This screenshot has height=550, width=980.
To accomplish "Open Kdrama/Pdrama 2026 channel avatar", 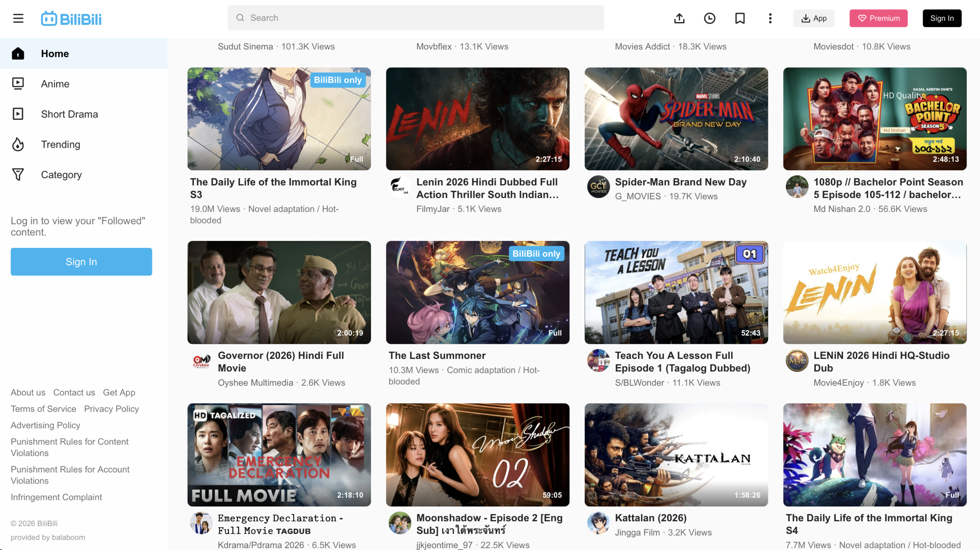I will pyautogui.click(x=201, y=523).
